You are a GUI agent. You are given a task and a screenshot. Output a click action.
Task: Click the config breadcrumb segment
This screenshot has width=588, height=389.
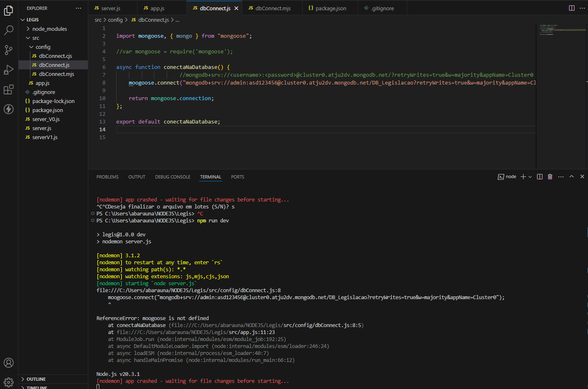tap(115, 20)
